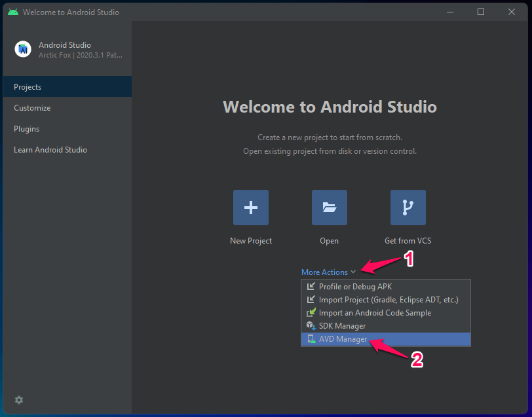Open the Plugins tab
Screen dimensions: 532x417
pos(67,129)
